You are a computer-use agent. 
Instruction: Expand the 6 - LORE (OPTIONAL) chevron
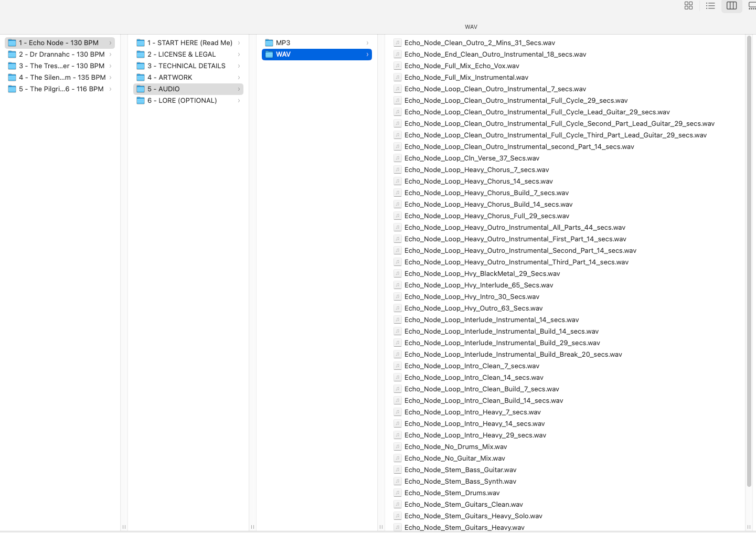point(239,101)
